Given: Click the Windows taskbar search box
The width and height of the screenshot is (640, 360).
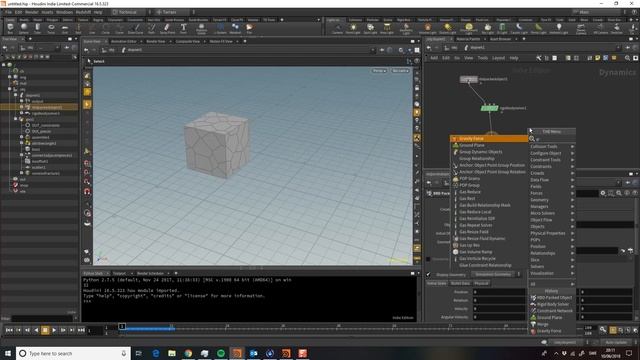Looking at the screenshot, I should 73,353.
